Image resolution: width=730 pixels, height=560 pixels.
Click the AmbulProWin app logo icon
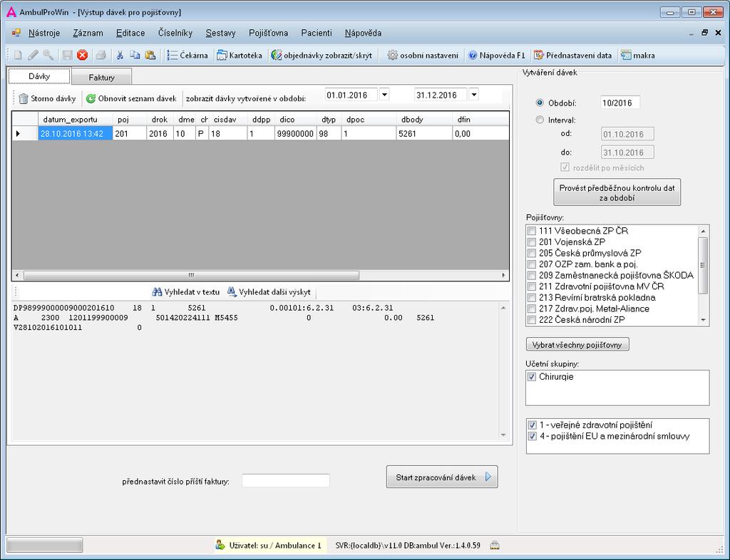11,12
